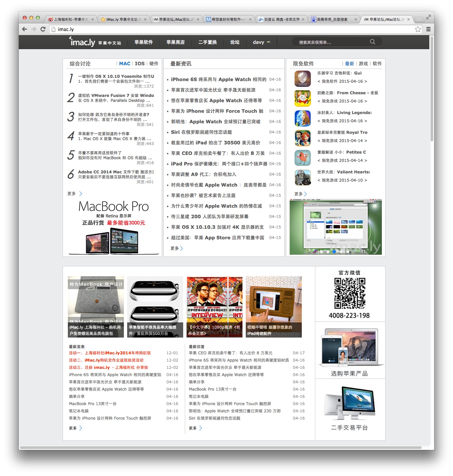Screen dimensions: 453x476
Task: Open the Adobe CC 2014 Mac thread
Action: (x=116, y=172)
